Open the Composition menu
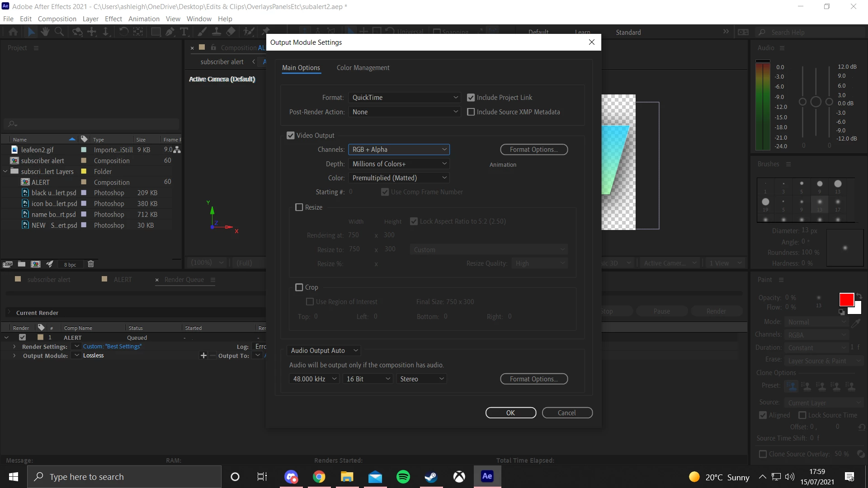The height and width of the screenshot is (488, 868). [57, 19]
